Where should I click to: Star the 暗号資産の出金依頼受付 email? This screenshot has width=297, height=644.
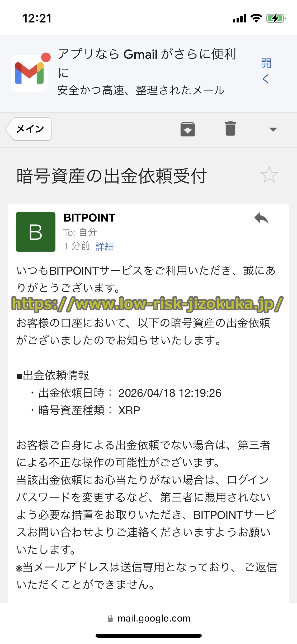pos(269,175)
